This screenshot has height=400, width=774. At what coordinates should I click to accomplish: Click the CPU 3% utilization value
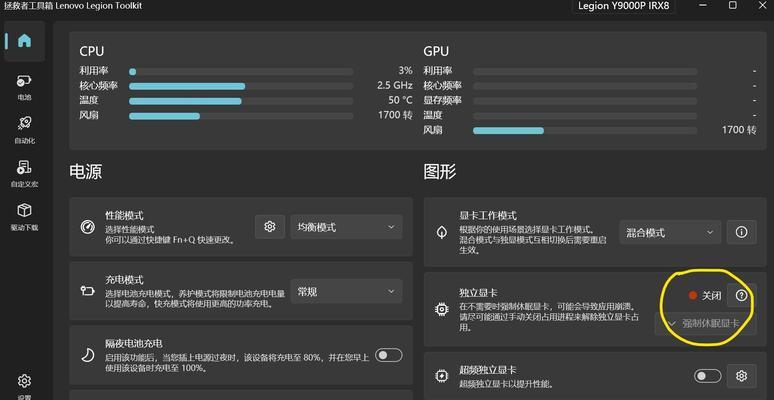(x=405, y=71)
